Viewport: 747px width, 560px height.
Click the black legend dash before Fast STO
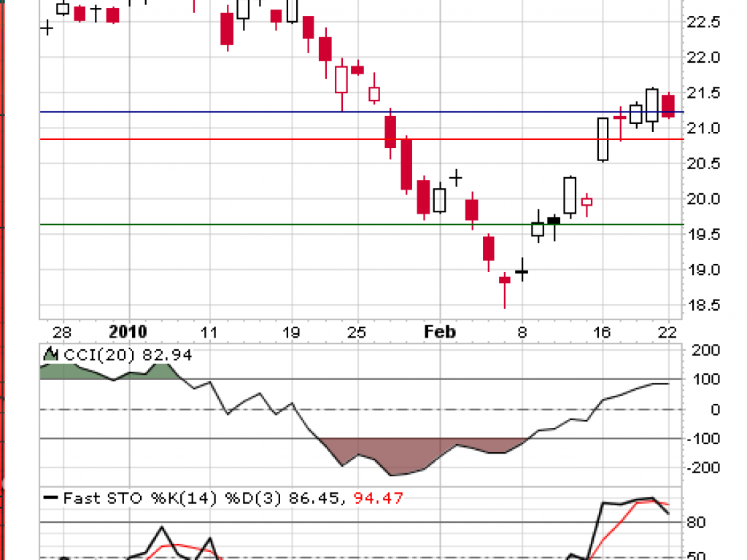[x=50, y=498]
